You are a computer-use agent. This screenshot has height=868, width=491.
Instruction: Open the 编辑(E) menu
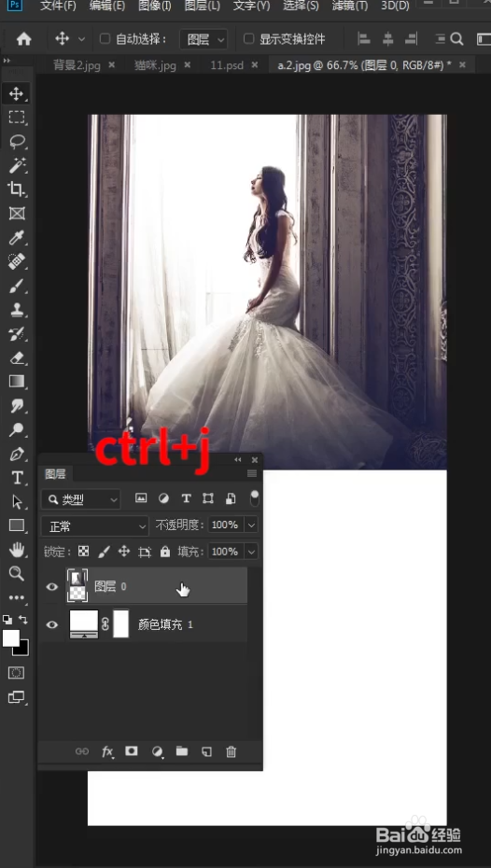pos(106,7)
